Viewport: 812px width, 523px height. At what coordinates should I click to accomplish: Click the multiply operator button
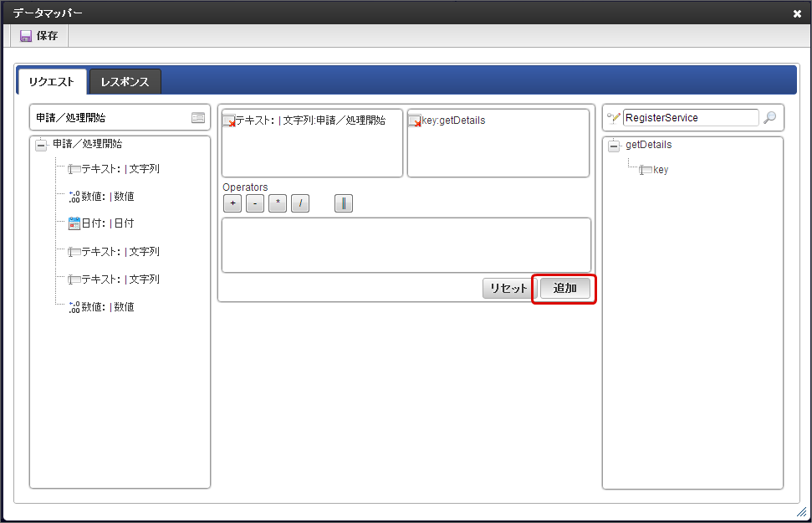tap(278, 203)
